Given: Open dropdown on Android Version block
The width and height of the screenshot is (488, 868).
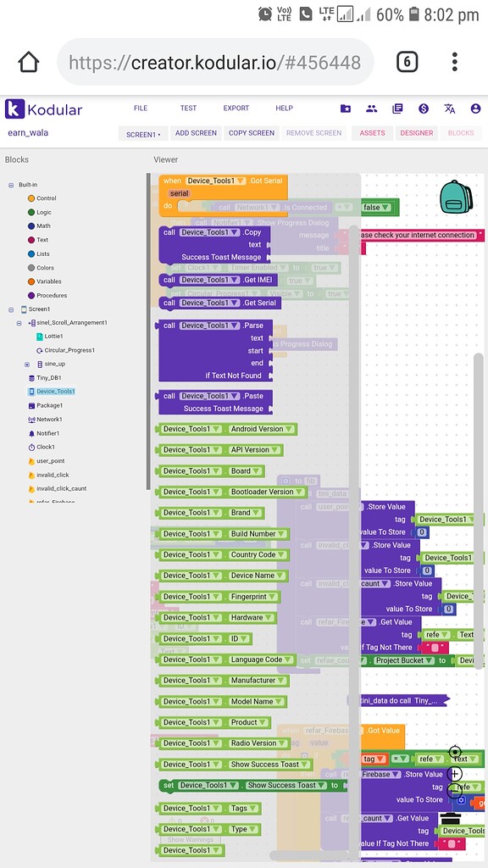Looking at the screenshot, I should 291,429.
